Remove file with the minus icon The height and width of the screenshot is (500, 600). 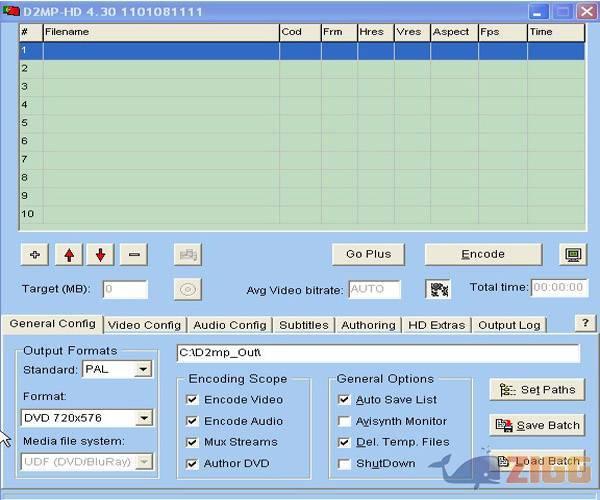[134, 255]
